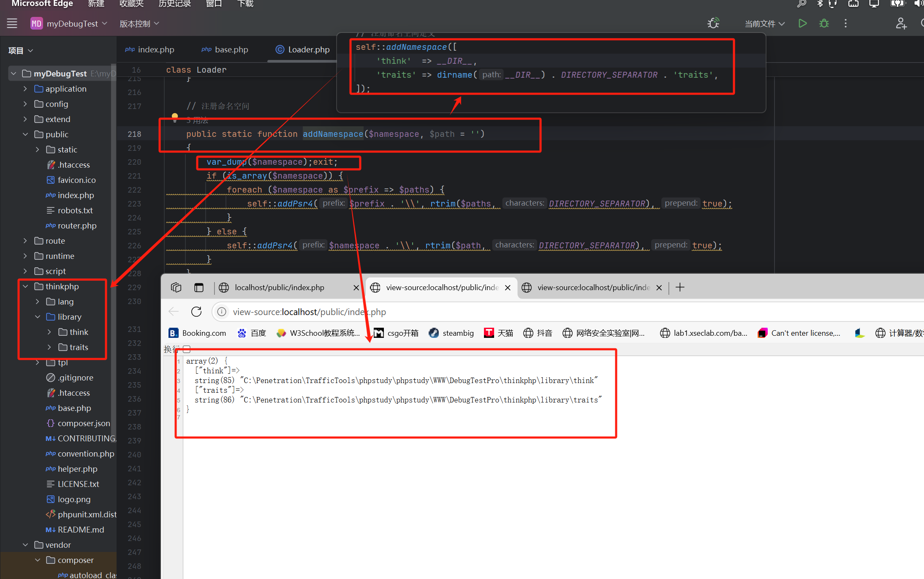Viewport: 924px width, 579px height.
Task: Open the version control dropdown
Action: click(x=139, y=24)
